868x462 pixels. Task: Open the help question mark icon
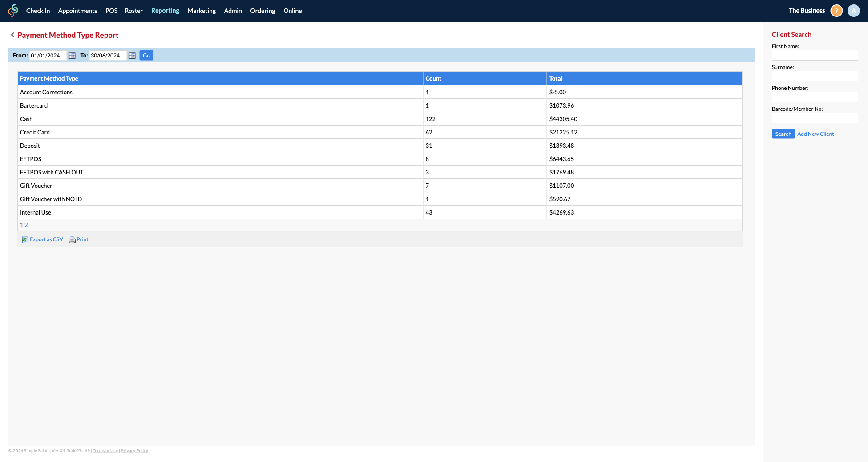836,10
